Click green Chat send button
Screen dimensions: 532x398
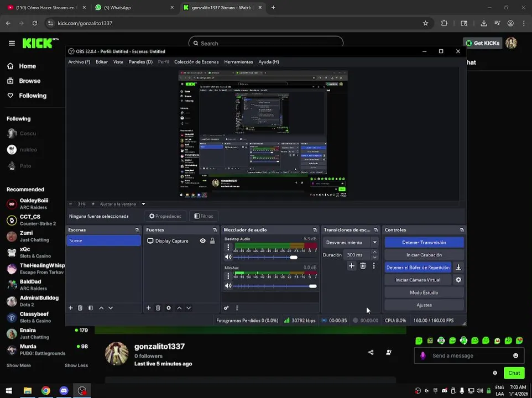click(514, 373)
